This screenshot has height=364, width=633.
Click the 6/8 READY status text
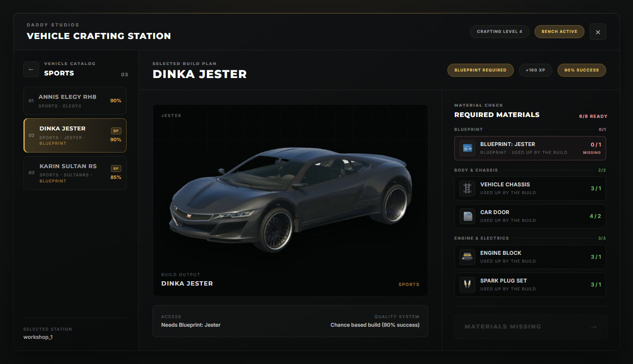593,117
